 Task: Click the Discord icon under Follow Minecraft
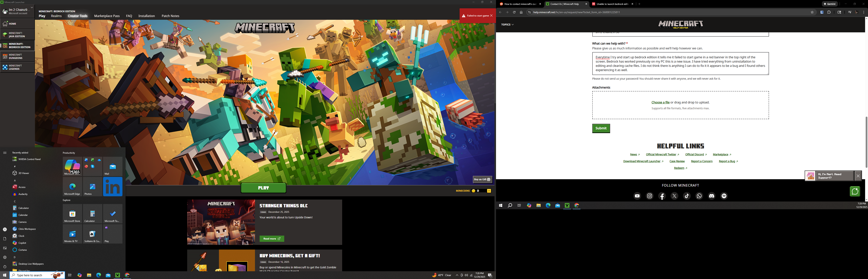pos(711,196)
